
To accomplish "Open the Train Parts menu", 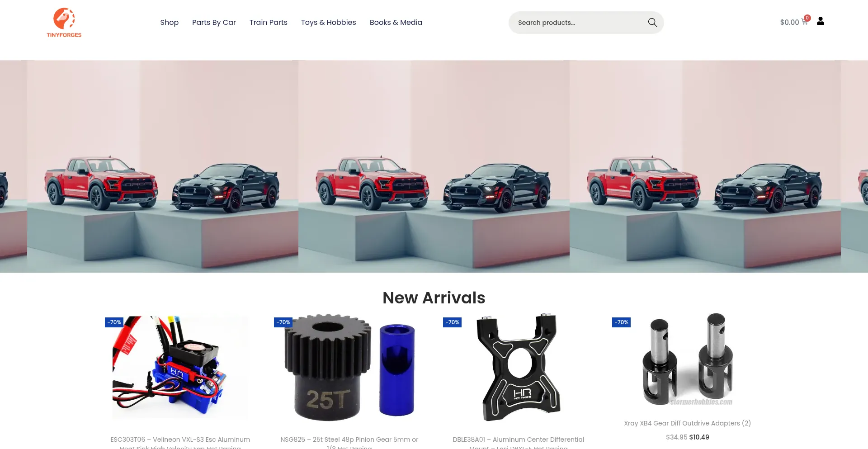I will (269, 23).
